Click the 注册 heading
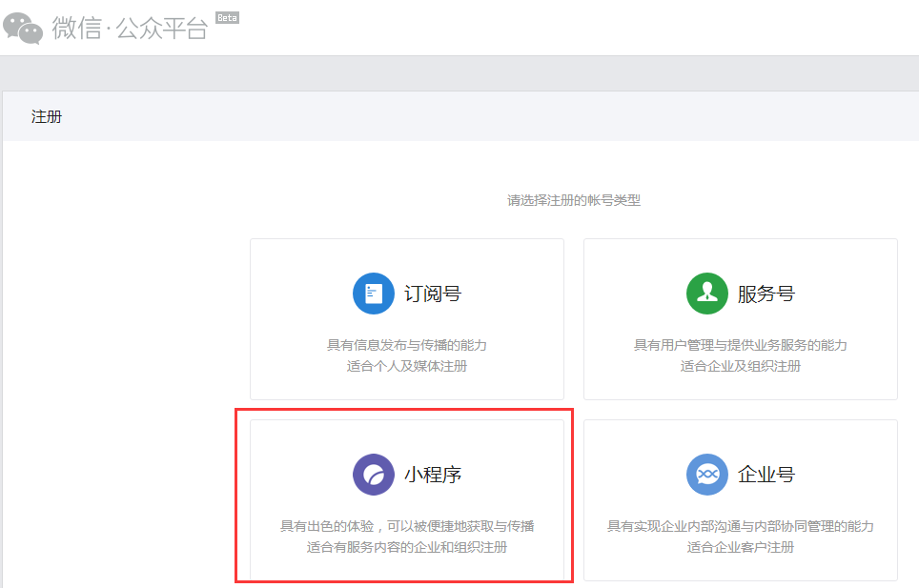The width and height of the screenshot is (919, 588). point(47,116)
